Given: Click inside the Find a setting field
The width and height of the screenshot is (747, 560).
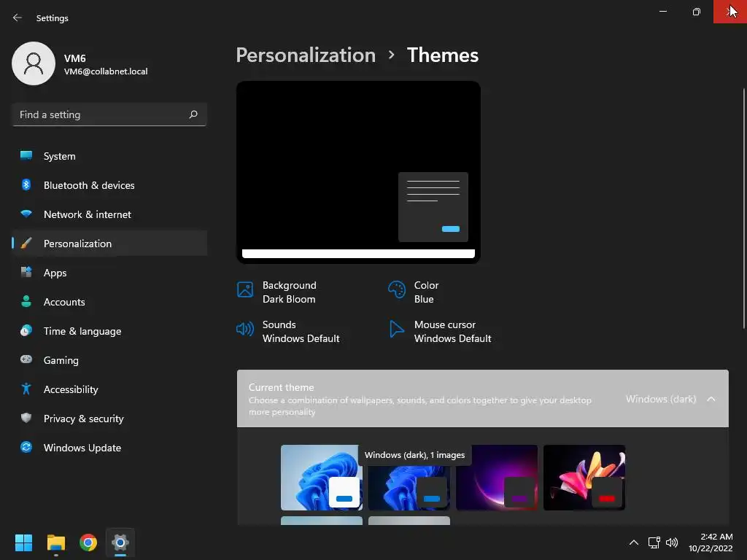Looking at the screenshot, I should pos(109,114).
